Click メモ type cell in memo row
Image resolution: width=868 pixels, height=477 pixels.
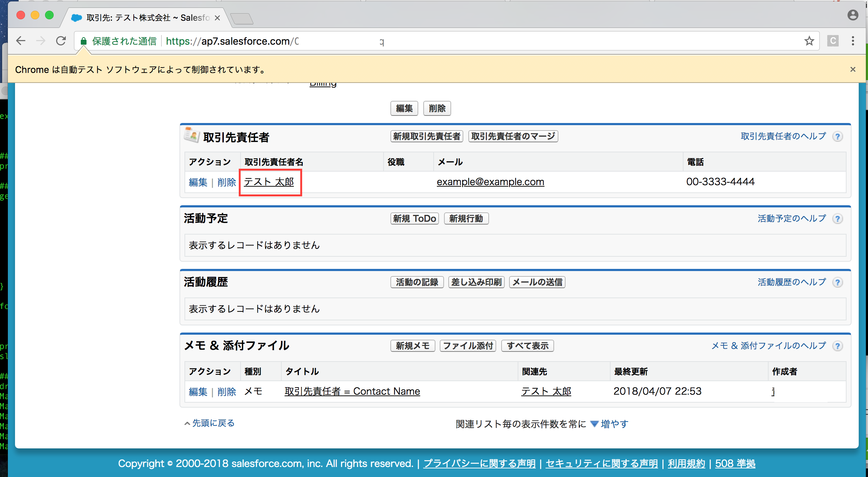coord(253,391)
